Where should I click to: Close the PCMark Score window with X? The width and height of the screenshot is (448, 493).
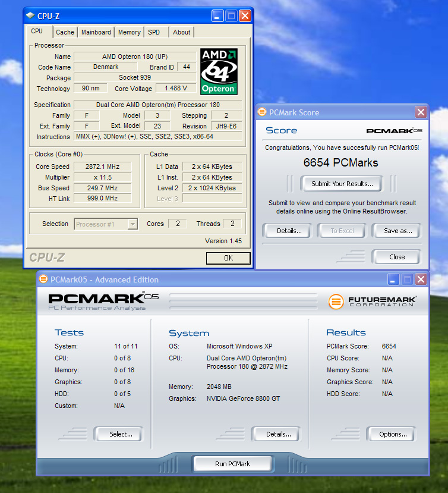421,112
